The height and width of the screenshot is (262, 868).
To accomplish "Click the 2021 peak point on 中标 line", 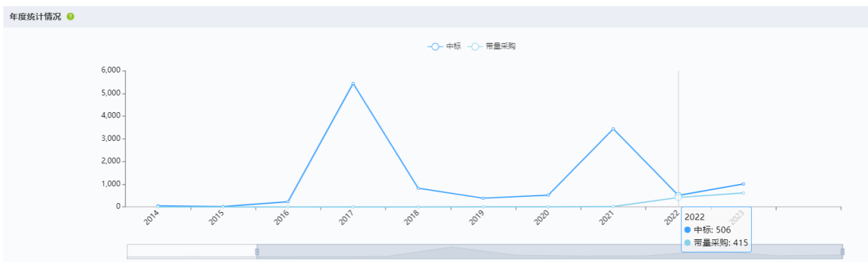I will pyautogui.click(x=613, y=129).
